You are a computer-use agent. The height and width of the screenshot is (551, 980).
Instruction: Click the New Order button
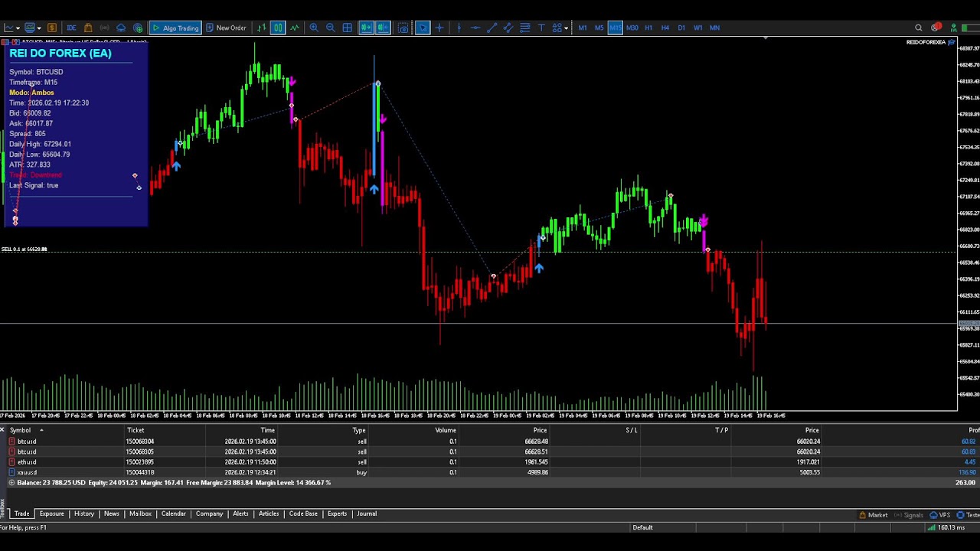click(225, 28)
